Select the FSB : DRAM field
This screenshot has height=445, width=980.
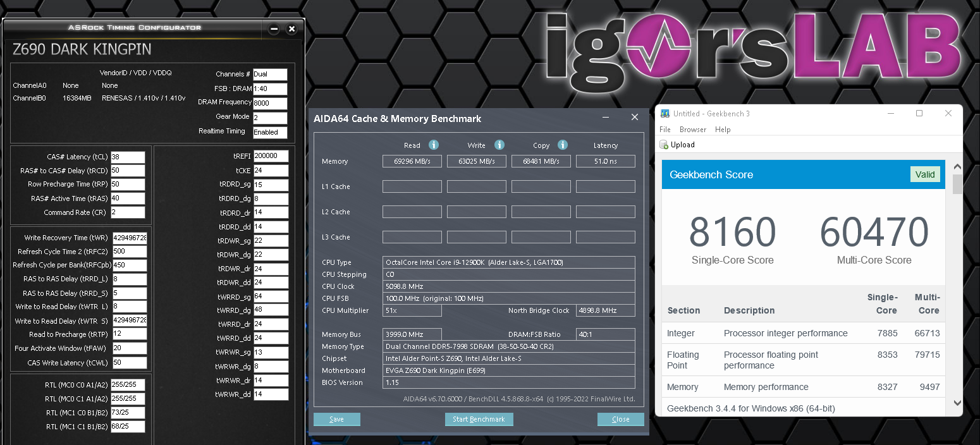270,89
